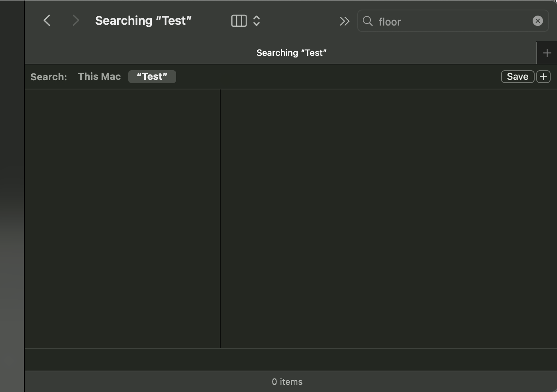Click the Searching "Test" window title
The height and width of the screenshot is (392, 557).
click(143, 21)
